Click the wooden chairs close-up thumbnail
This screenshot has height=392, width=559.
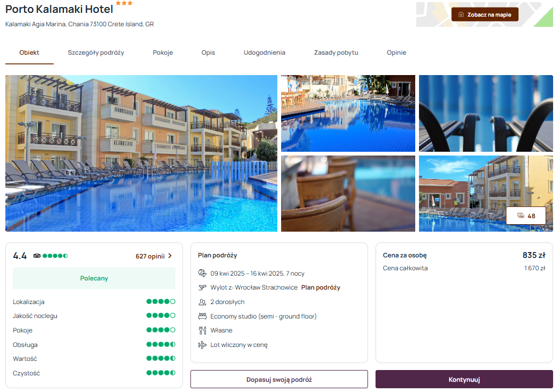348,194
